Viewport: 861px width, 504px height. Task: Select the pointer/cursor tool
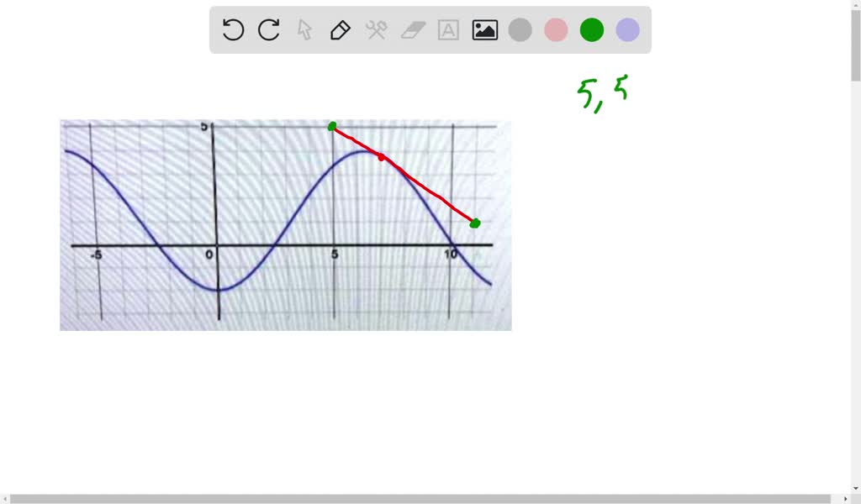tap(304, 29)
